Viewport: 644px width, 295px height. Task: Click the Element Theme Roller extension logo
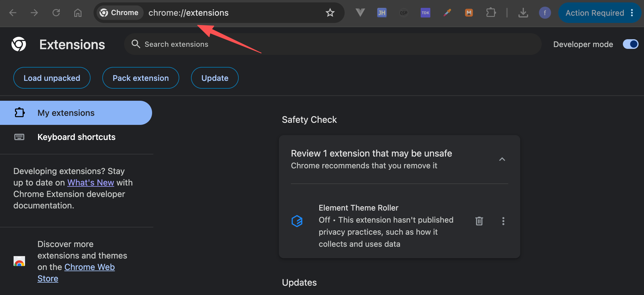297,221
